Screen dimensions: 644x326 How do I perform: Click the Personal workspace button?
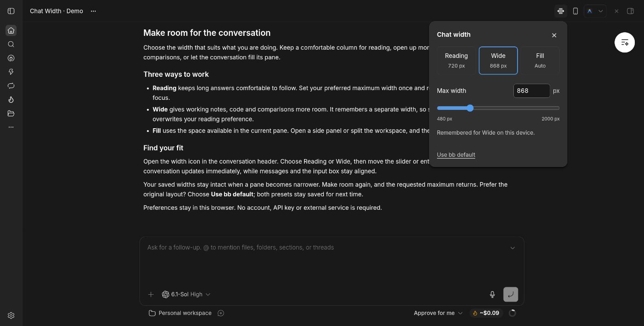pos(180,313)
